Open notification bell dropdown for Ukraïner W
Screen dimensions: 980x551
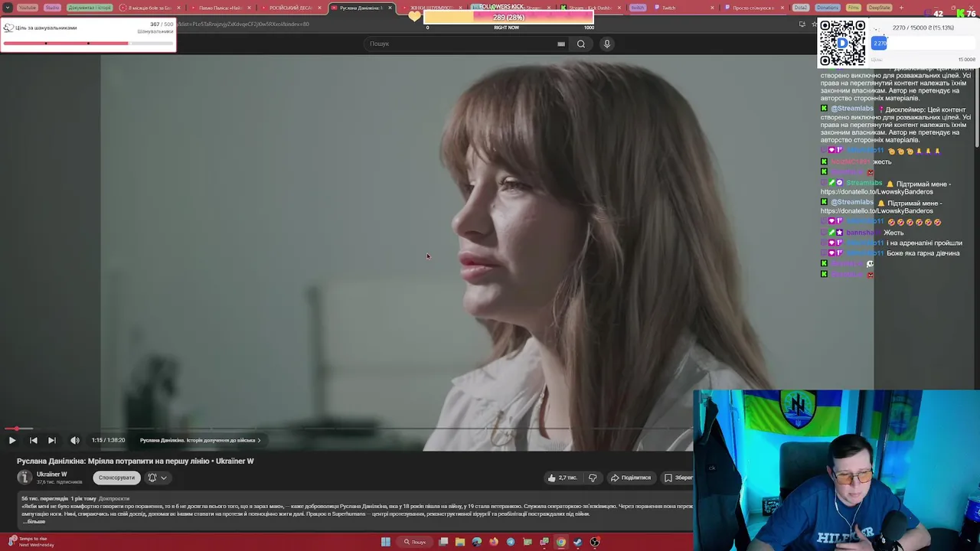(x=157, y=478)
